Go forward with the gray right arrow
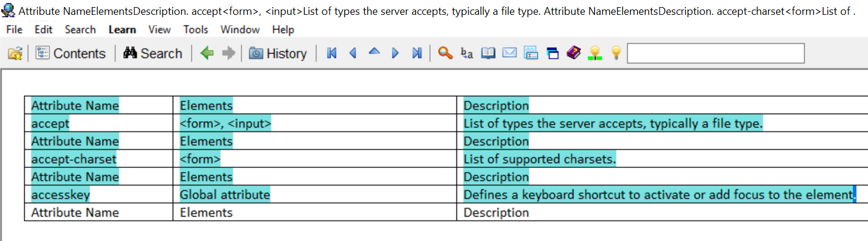This screenshot has width=868, height=241. pos(228,53)
